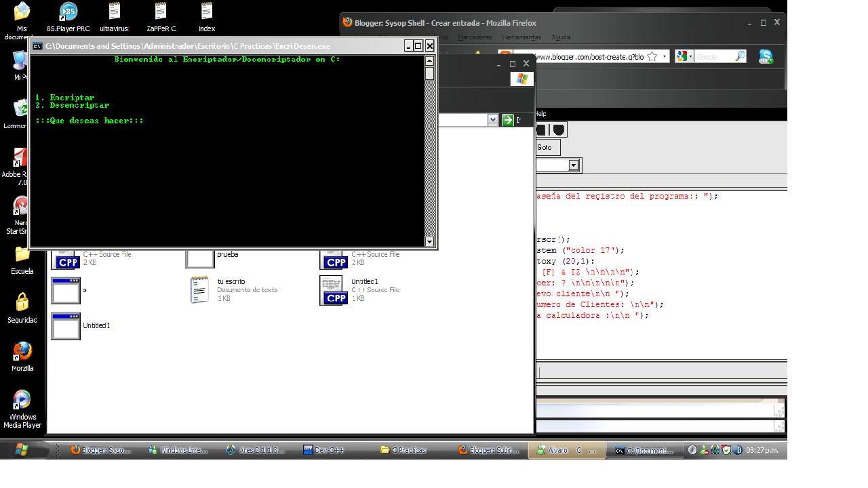Switch to Ares 2.1.1.3 taskbar item
868x488 pixels.
point(256,450)
